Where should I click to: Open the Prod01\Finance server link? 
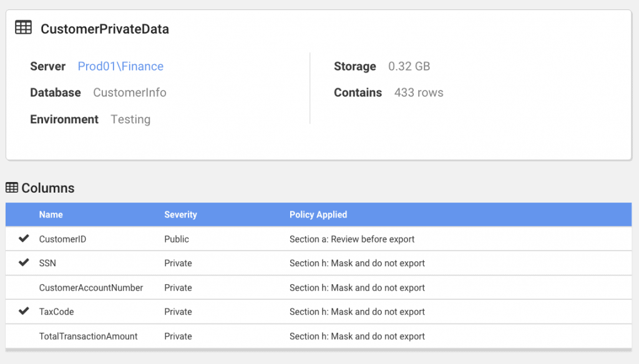tap(120, 67)
